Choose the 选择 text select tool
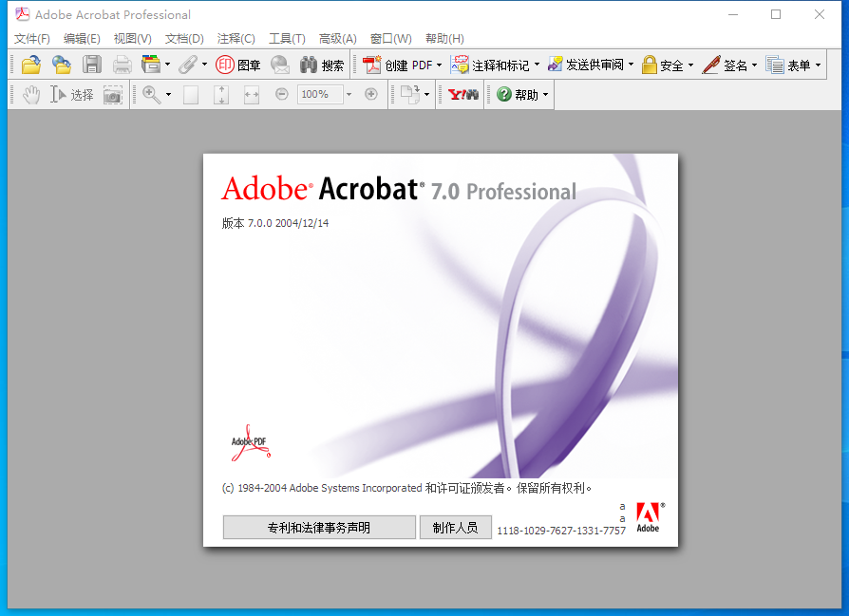 pyautogui.click(x=72, y=95)
